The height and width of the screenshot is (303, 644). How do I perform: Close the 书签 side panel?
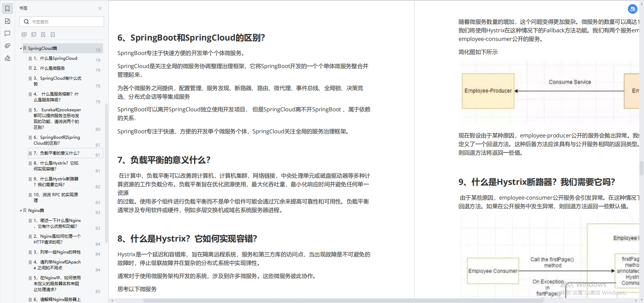tap(100, 8)
